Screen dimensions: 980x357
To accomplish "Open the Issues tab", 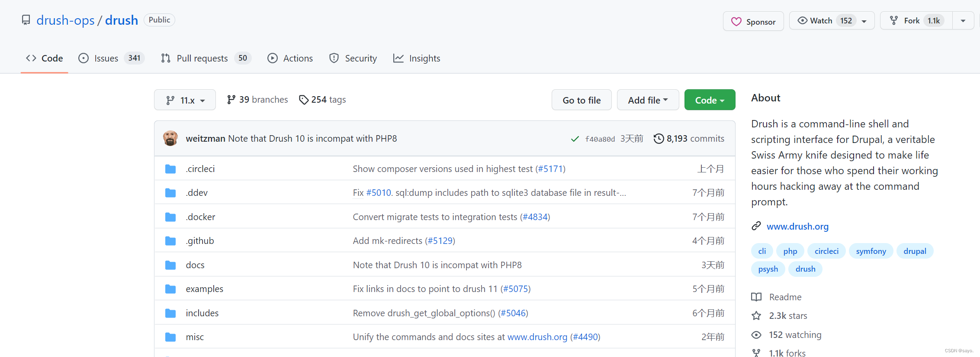I will point(111,58).
